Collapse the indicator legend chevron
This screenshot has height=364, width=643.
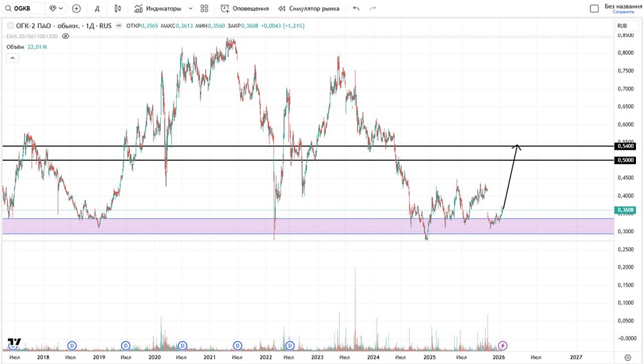pos(12,58)
